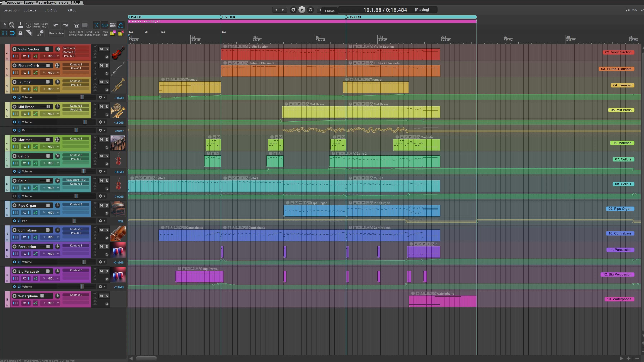Open Trumpet Volume envelope gear dropdown
Viewport: 644px width, 362px height.
click(x=102, y=97)
